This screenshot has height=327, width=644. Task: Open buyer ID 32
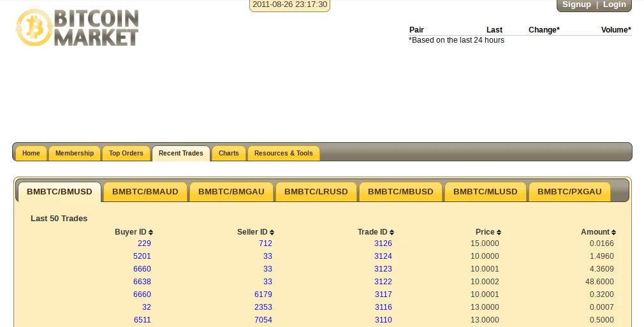point(147,307)
